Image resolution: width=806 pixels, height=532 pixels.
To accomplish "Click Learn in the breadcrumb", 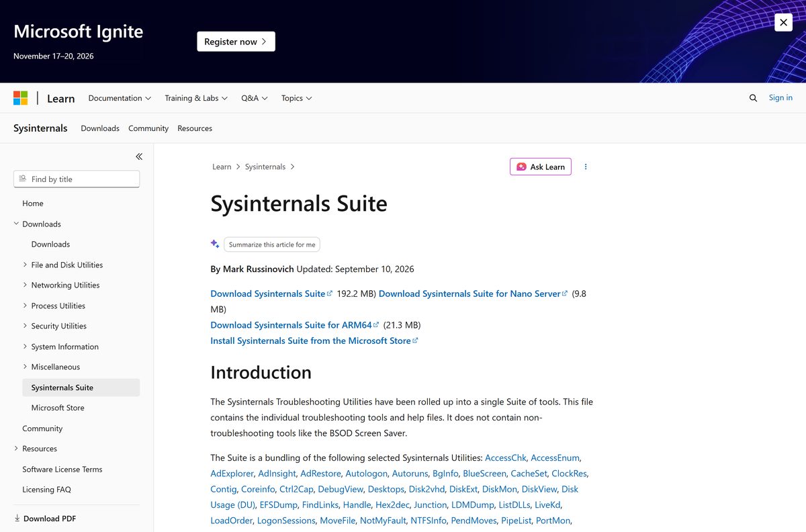I will pos(222,167).
